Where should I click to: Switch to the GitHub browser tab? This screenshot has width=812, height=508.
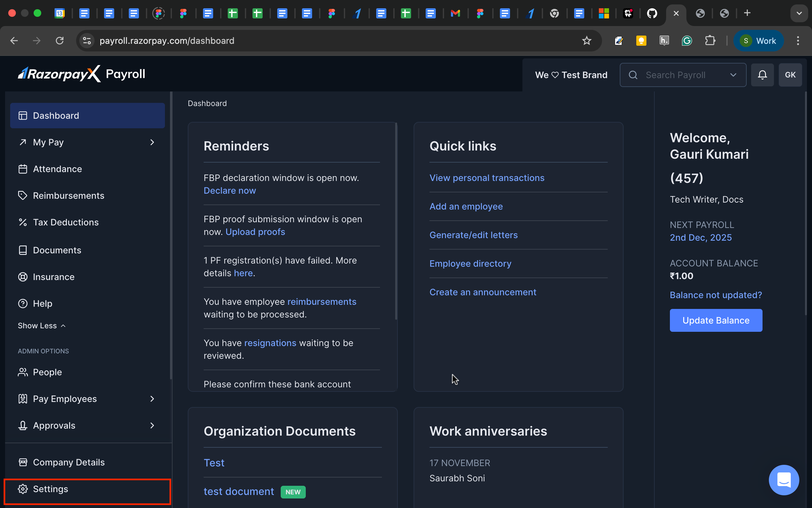click(652, 13)
